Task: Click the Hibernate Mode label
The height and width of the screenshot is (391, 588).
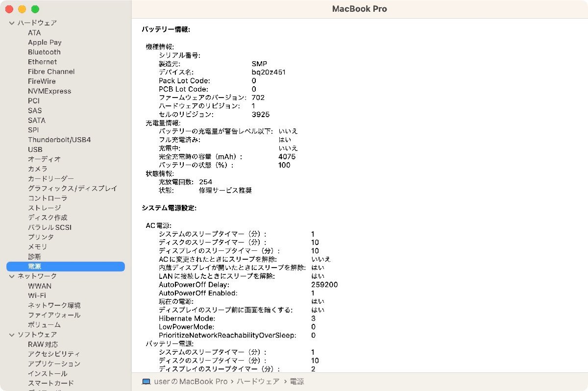Action: tap(187, 318)
